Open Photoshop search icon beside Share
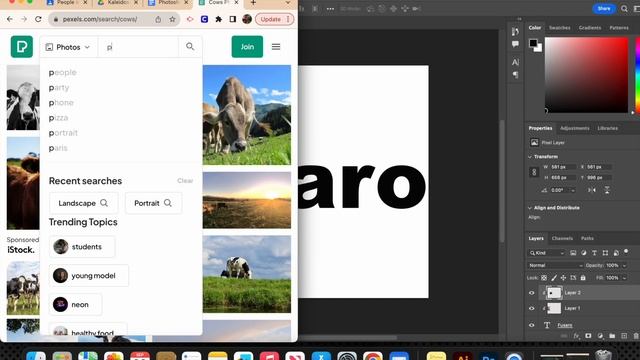The image size is (640, 360). point(624,9)
